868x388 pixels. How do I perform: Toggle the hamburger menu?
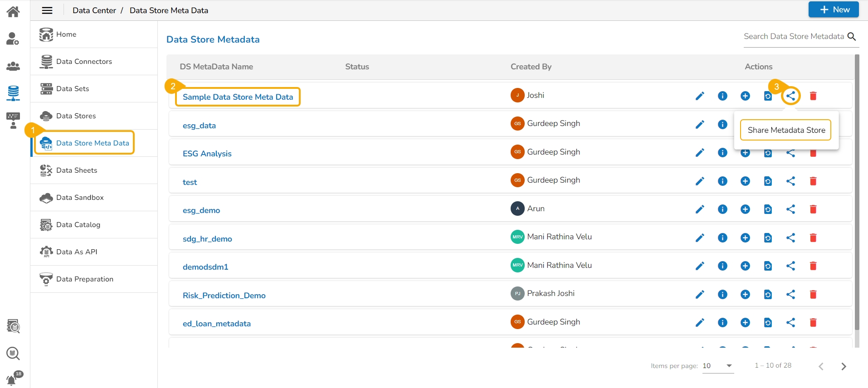click(x=47, y=10)
